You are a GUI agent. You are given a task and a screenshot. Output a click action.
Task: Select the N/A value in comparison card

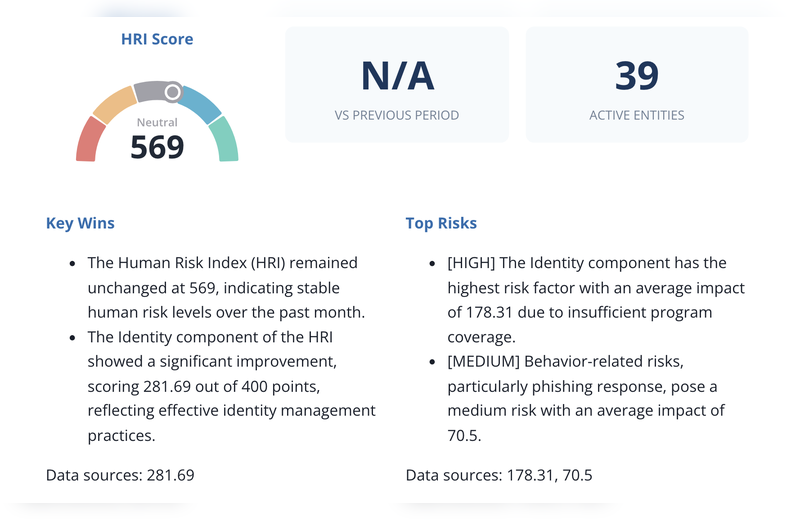(x=397, y=77)
